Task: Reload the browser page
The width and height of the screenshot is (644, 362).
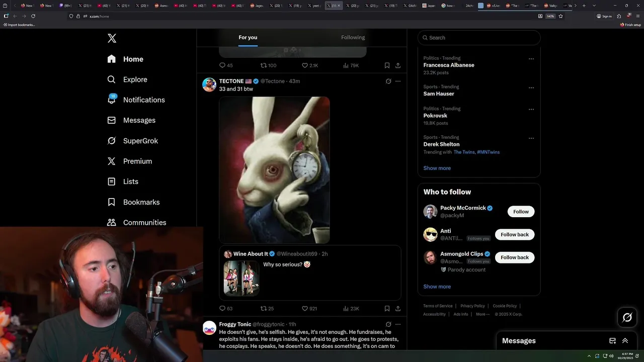Action: pos(33,16)
